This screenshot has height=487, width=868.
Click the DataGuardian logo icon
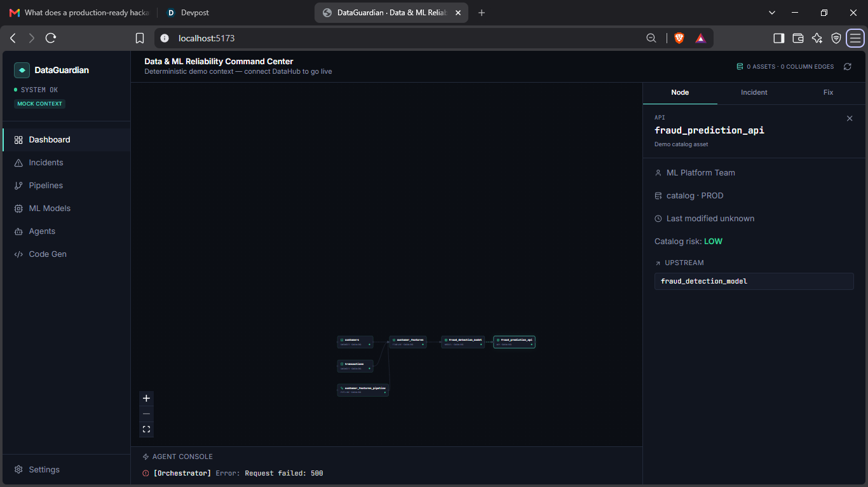coord(22,71)
